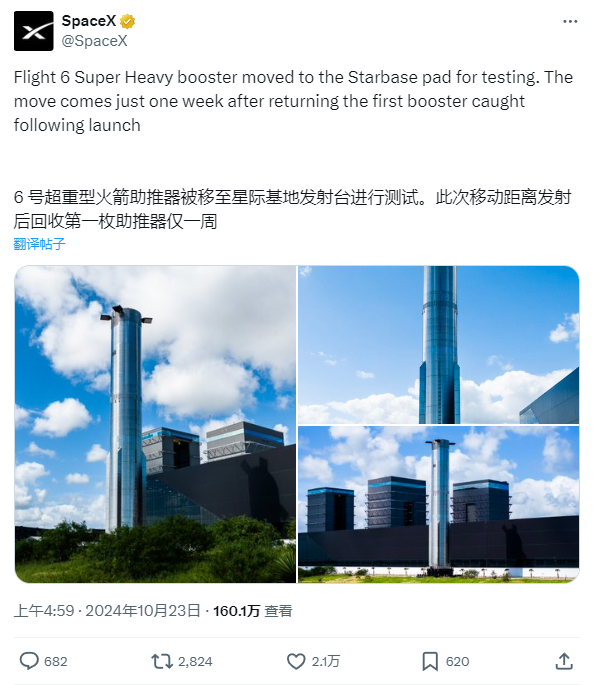596x685 pixels.
Task: Click the 2,824 reposts count
Action: click(x=195, y=662)
